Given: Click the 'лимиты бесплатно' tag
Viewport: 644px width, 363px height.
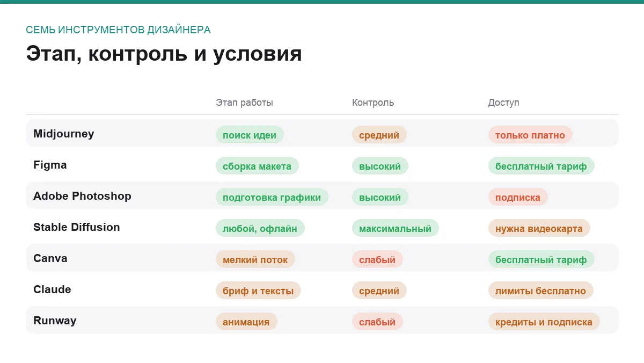Looking at the screenshot, I should (x=541, y=291).
